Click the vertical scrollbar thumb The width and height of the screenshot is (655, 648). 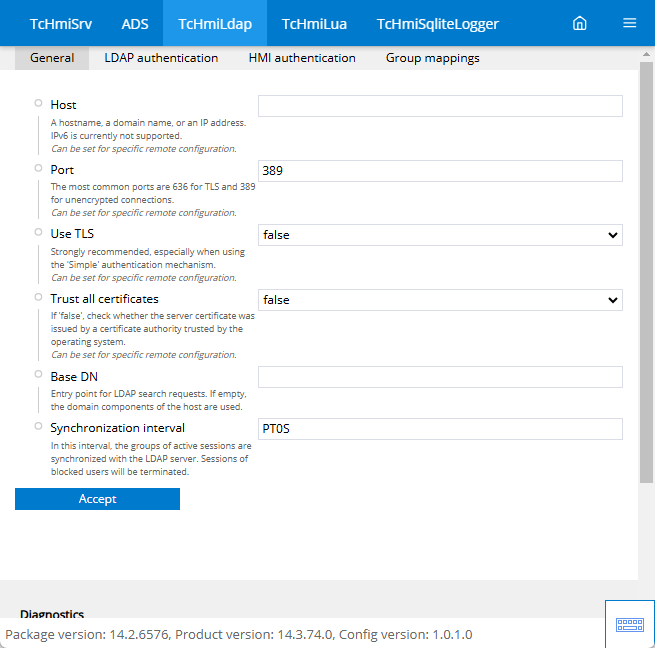646,272
